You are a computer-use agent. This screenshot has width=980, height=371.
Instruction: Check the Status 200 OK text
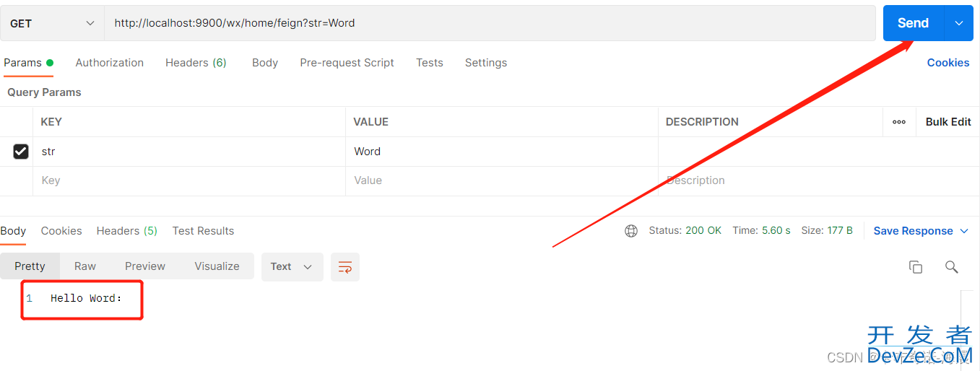[x=685, y=230]
